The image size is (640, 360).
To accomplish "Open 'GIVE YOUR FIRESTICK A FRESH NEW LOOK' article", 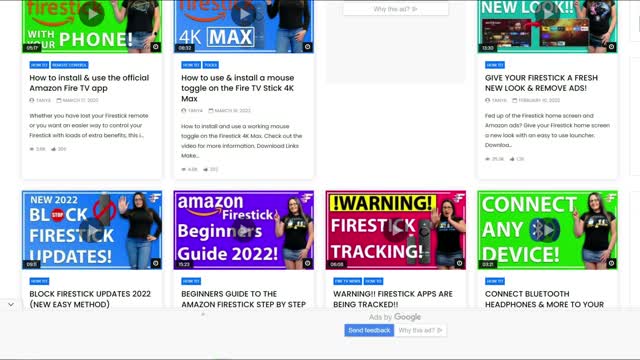I will tap(541, 83).
